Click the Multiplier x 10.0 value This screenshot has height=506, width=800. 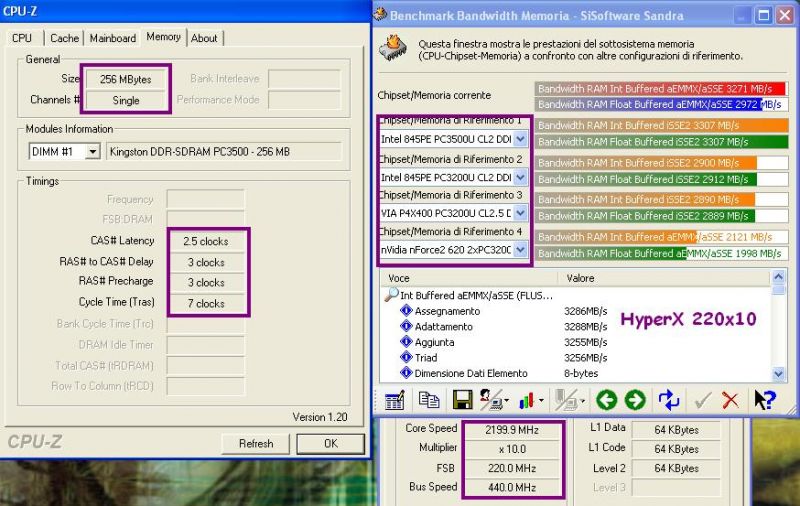click(512, 449)
